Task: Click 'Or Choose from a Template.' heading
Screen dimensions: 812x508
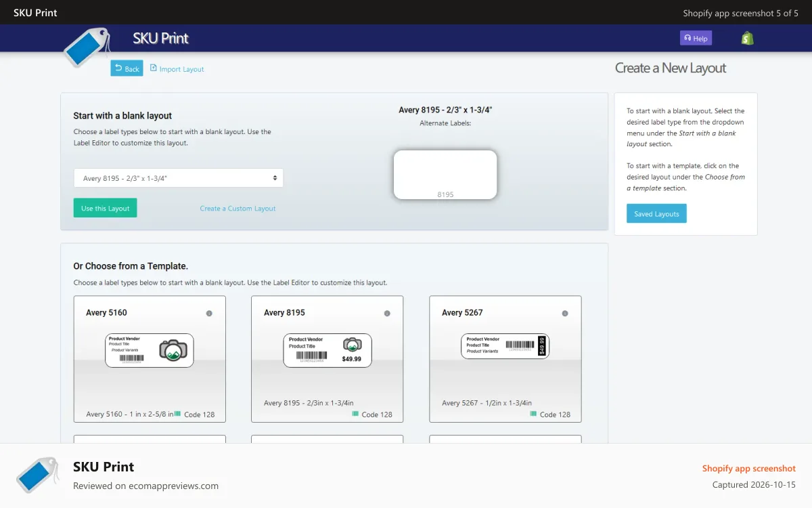Action: (x=131, y=266)
